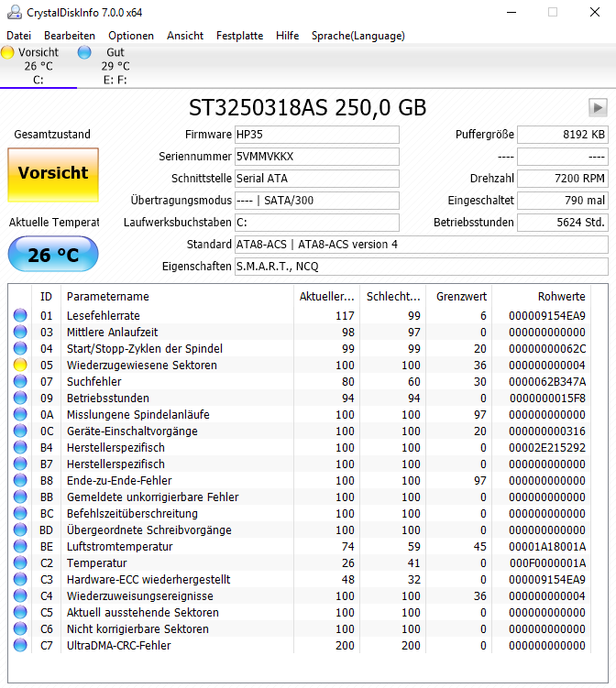This screenshot has width=616, height=688.
Task: Click the Eigenschaften field S.M.A.R.T., NCQ
Action: pyautogui.click(x=421, y=266)
